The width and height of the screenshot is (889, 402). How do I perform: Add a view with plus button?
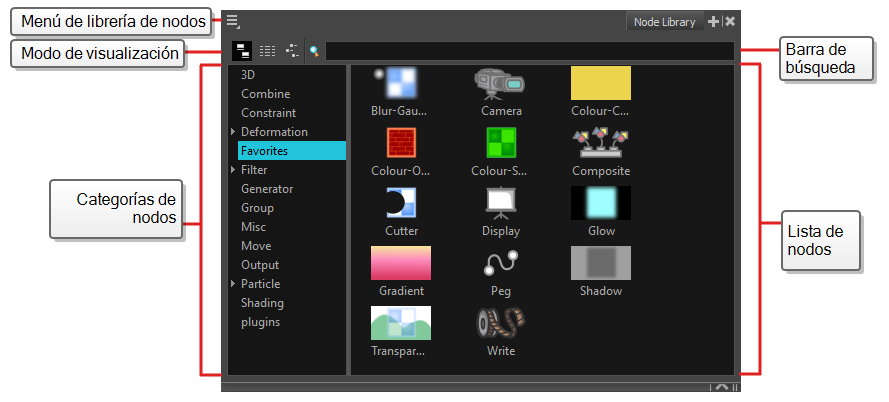(x=713, y=22)
